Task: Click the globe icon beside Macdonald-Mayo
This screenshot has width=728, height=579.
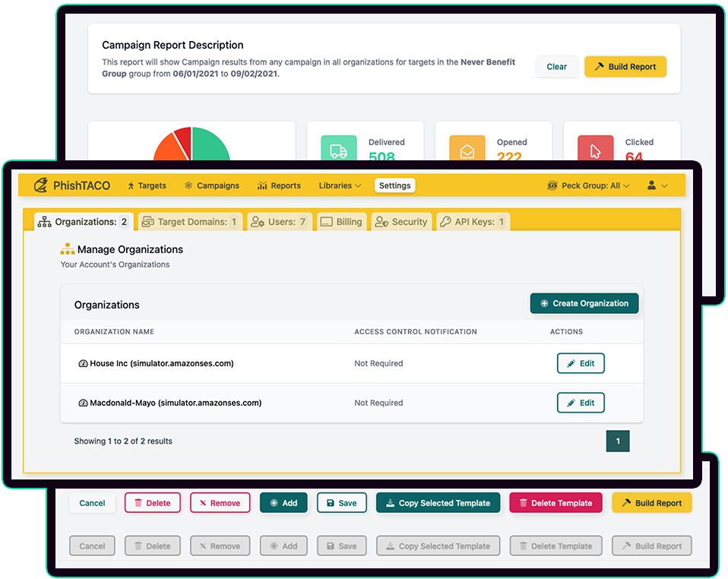Action: tap(84, 402)
